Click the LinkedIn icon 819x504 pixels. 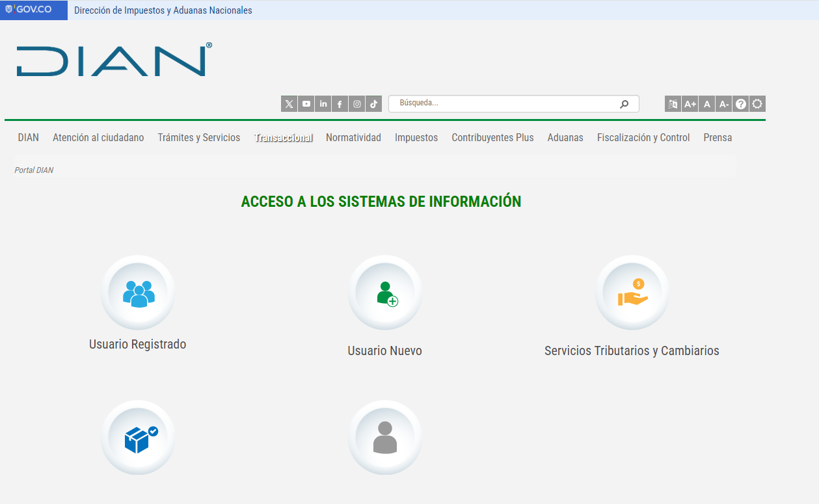pos(323,104)
